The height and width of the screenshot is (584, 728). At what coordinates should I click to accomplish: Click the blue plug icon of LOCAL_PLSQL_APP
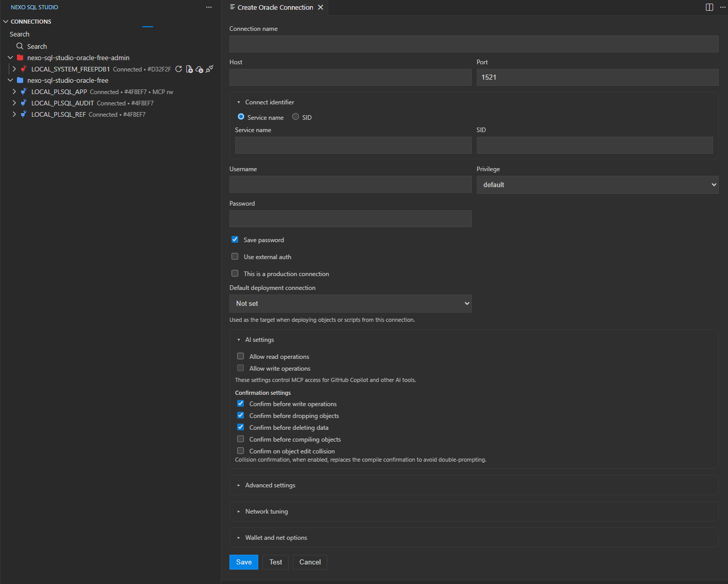pos(24,92)
